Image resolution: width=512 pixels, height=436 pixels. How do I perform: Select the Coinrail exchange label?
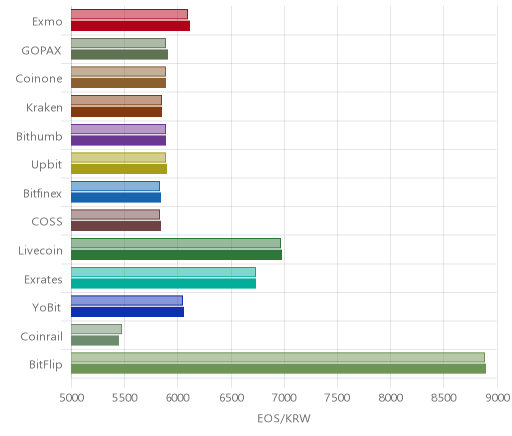coord(41,336)
